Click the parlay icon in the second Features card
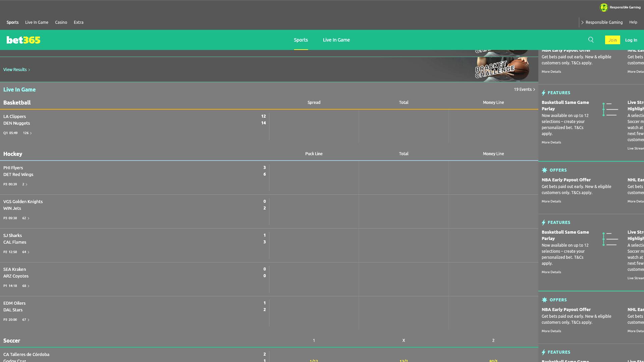 (610, 239)
